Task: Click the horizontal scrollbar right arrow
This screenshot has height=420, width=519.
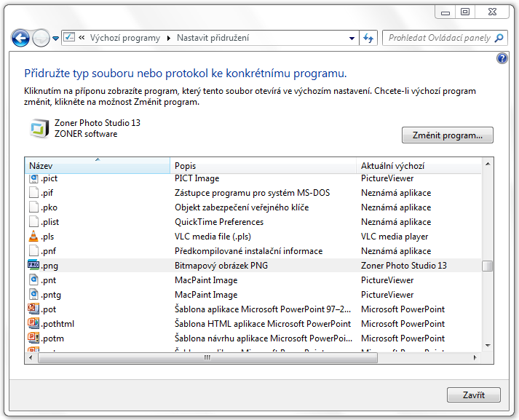Action: (x=475, y=358)
